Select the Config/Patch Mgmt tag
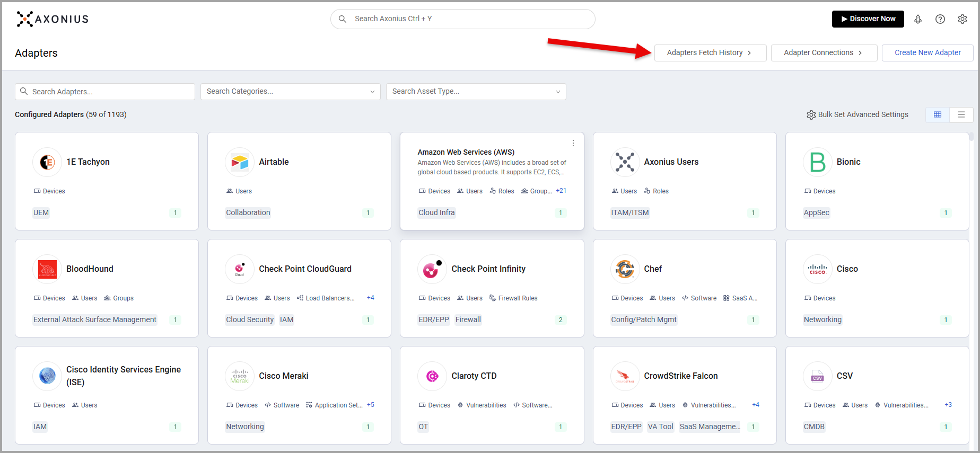This screenshot has height=453, width=980. [644, 319]
